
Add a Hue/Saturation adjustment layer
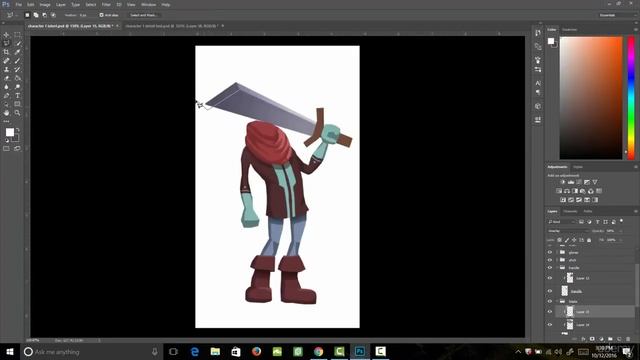pyautogui.click(x=559, y=191)
